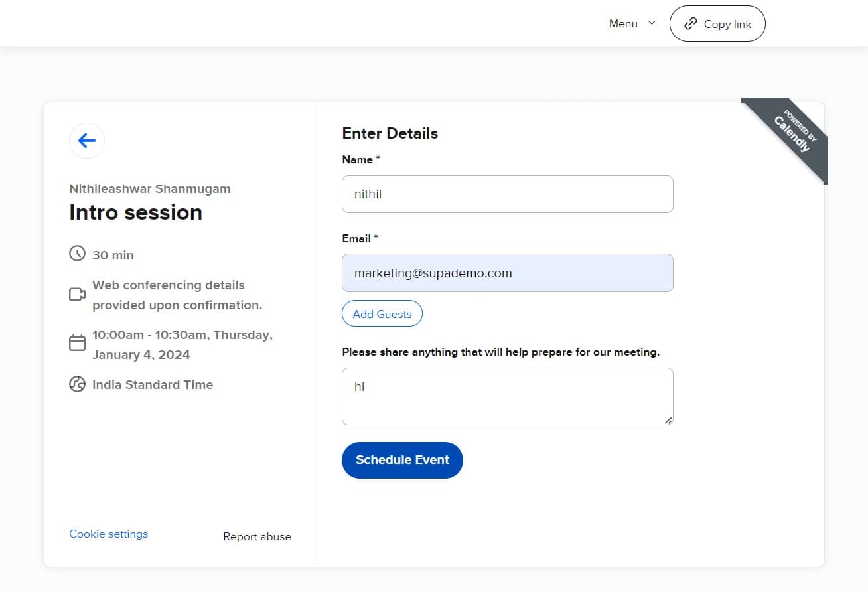Click the India Standard Time label
This screenshot has height=592, width=868.
tap(153, 385)
